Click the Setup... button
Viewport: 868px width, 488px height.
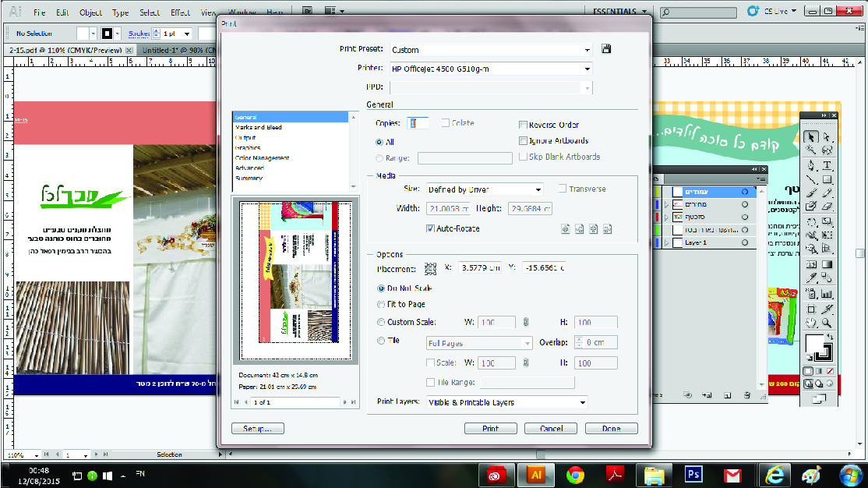(257, 428)
